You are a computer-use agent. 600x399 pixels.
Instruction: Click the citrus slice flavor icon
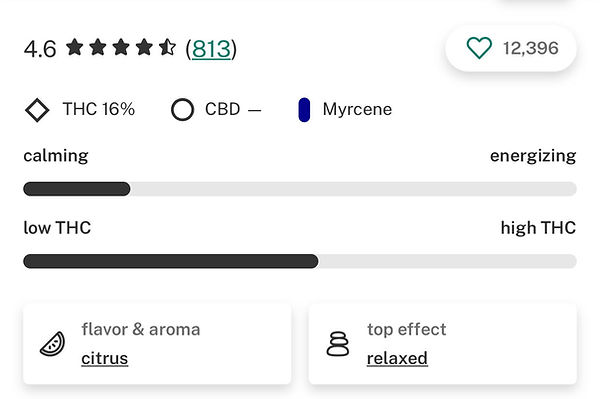pyautogui.click(x=53, y=344)
